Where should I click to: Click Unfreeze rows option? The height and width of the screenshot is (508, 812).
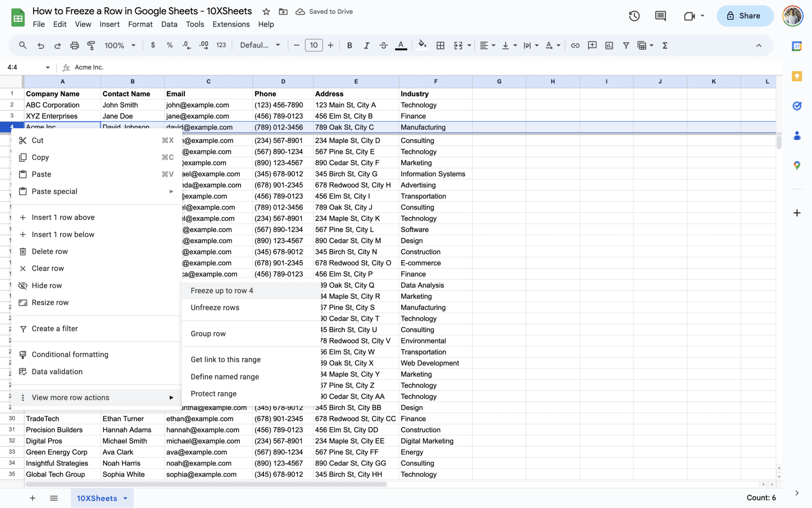[215, 308]
